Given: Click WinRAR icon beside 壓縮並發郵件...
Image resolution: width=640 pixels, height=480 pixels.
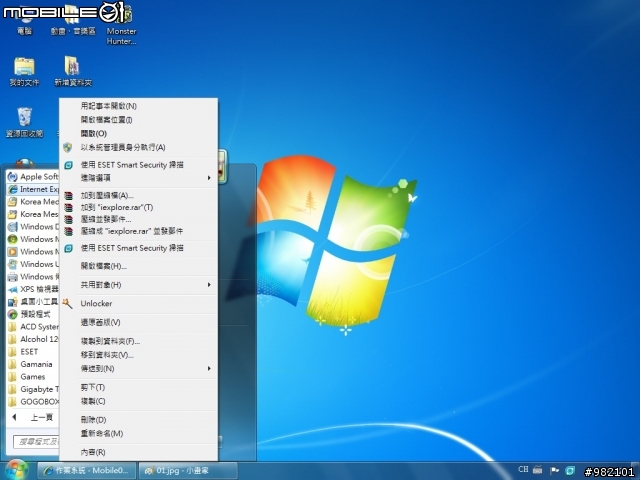Looking at the screenshot, I should pyautogui.click(x=69, y=219).
